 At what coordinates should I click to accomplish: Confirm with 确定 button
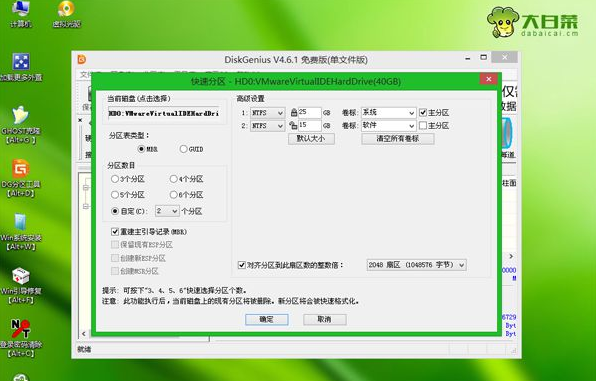[x=266, y=319]
